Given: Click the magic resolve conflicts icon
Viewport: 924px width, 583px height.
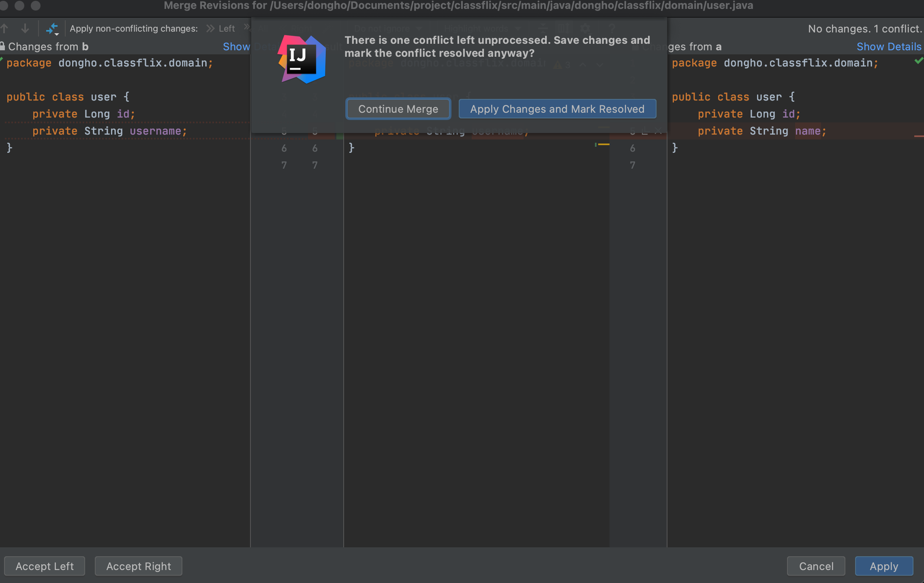Looking at the screenshot, I should tap(52, 28).
